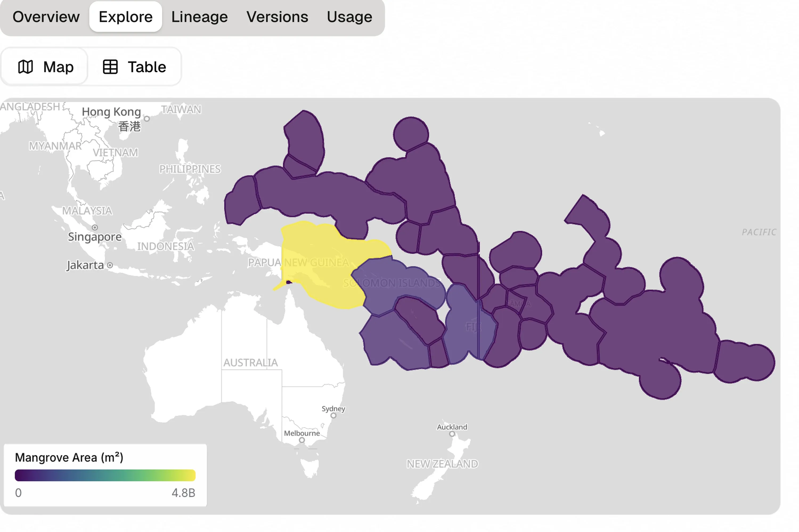The height and width of the screenshot is (532, 799).
Task: Click the MALAYSIA map label
Action: pyautogui.click(x=87, y=210)
